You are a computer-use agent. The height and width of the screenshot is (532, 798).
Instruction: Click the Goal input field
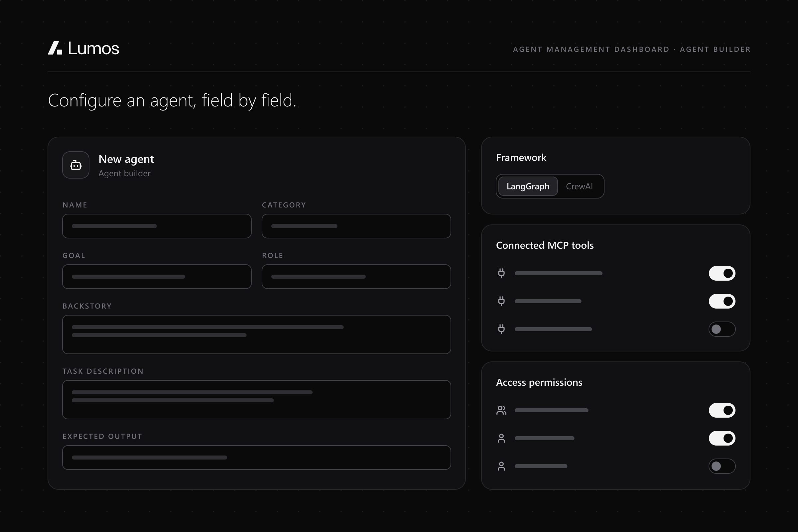(x=157, y=277)
